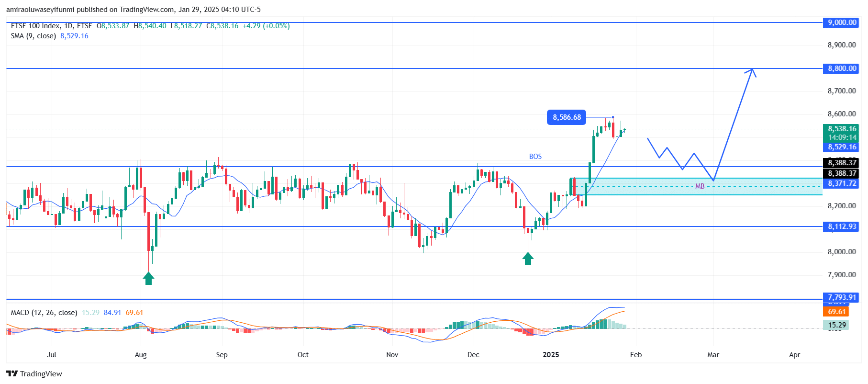Screen dimensions: 868x384
Task: Click the 2025 label on the time axis
Action: point(551,355)
